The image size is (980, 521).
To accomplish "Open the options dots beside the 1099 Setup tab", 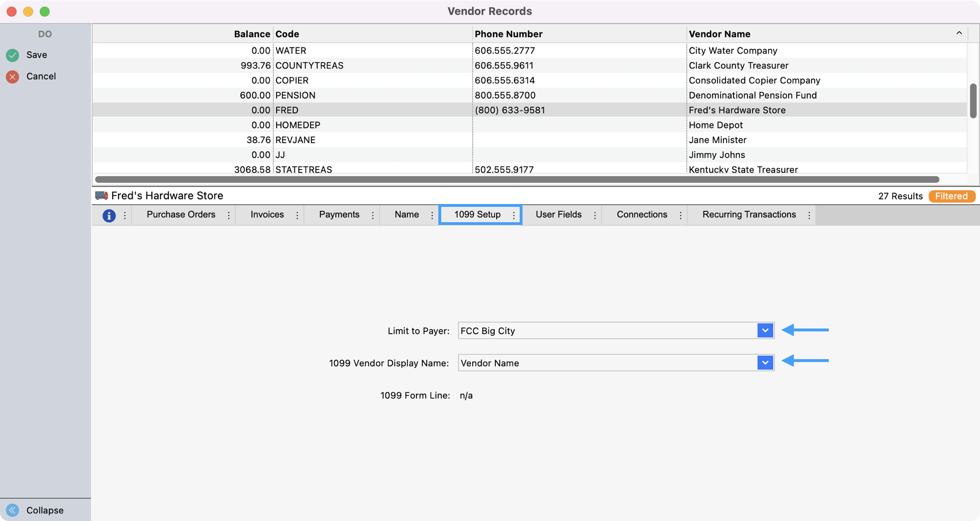I will [514, 215].
